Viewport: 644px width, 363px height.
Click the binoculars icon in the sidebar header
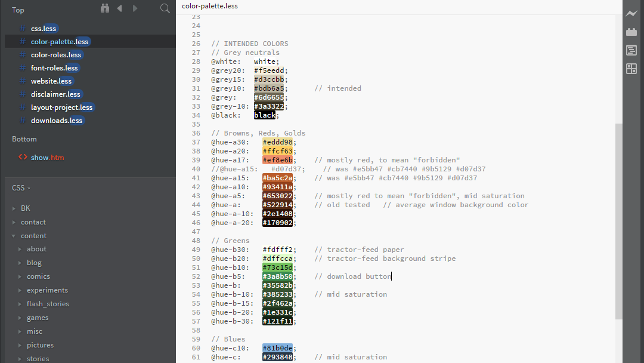pos(105,8)
